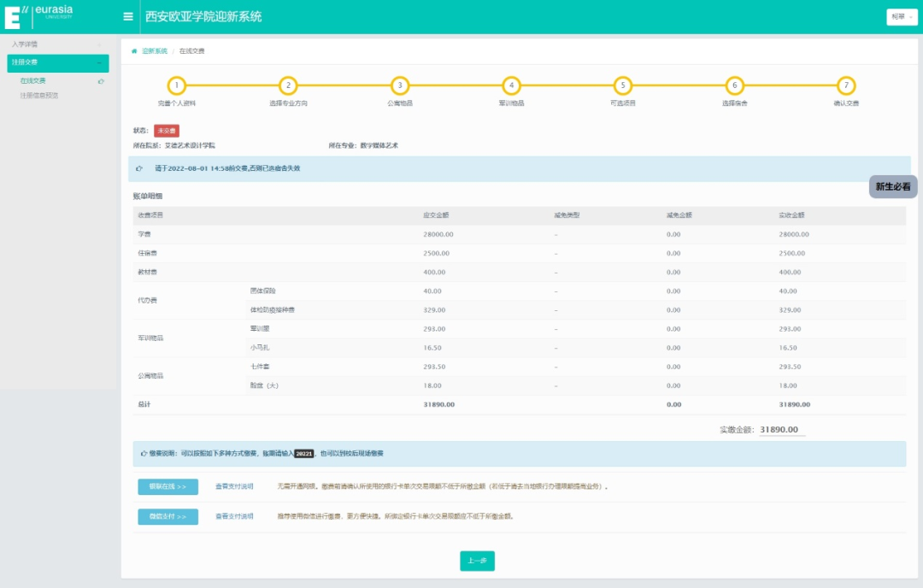The image size is (923, 588).
Task: Click the Eurasia University logo
Action: pyautogui.click(x=38, y=16)
